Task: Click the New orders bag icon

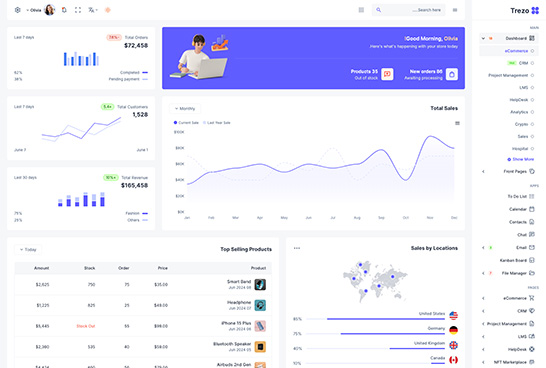Action: pyautogui.click(x=452, y=74)
